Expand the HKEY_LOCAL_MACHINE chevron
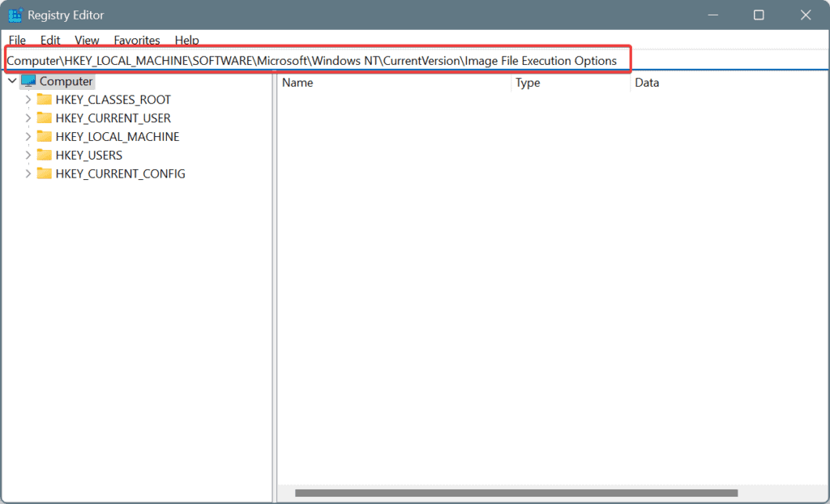The image size is (830, 504). pyautogui.click(x=28, y=137)
